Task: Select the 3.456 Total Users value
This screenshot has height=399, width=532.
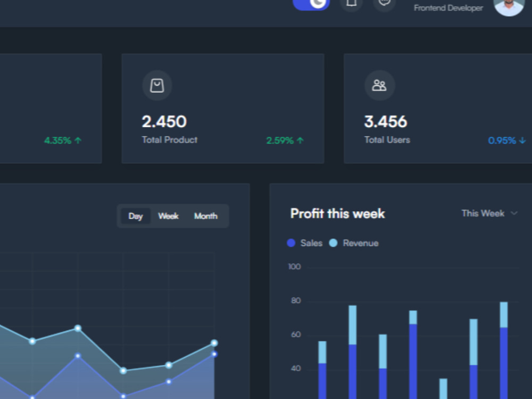Action: (385, 121)
